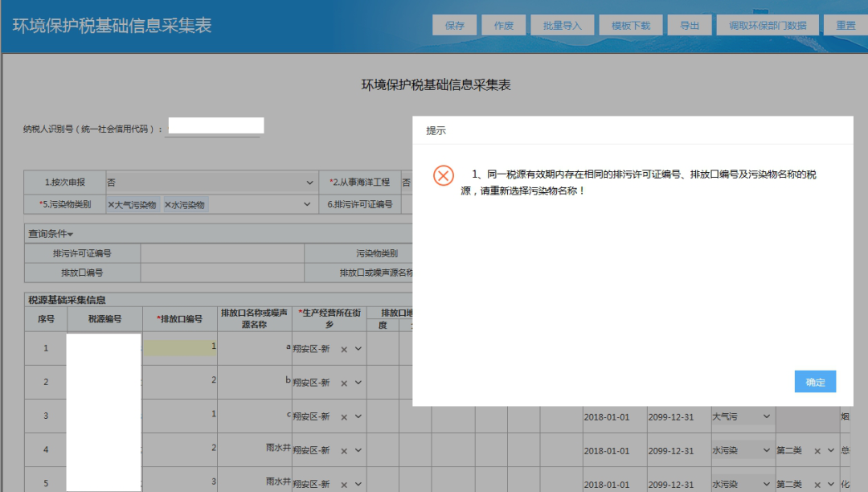The width and height of the screenshot is (868, 492).
Task: Click the 重置 button
Action: [845, 24]
